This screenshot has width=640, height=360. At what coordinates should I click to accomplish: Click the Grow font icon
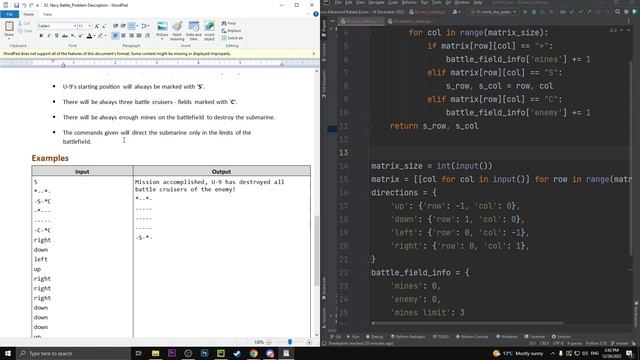coord(97,26)
